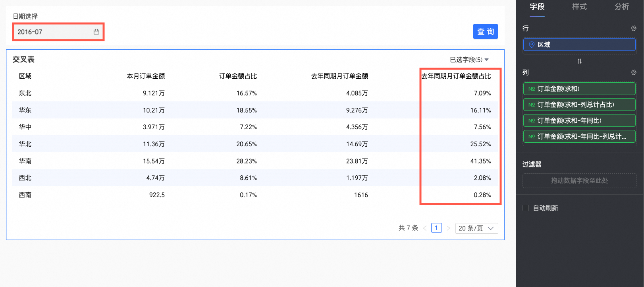Click the No icon on 订单金额(求和)
The height and width of the screenshot is (287, 644).
click(532, 89)
